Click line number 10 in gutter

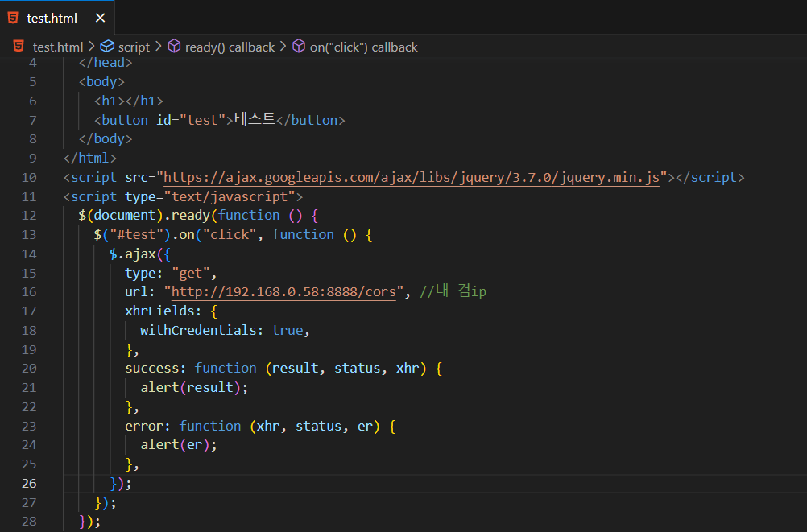click(x=29, y=178)
